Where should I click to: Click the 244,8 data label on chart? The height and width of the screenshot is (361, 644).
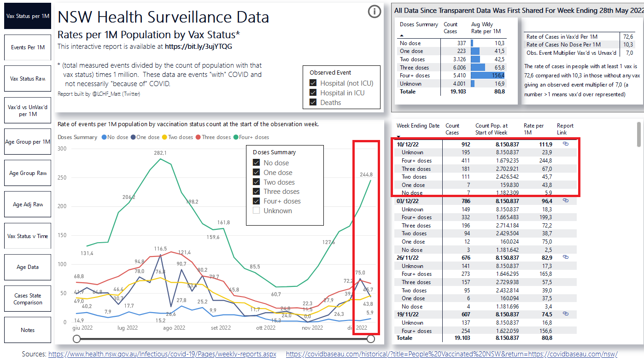367,174
